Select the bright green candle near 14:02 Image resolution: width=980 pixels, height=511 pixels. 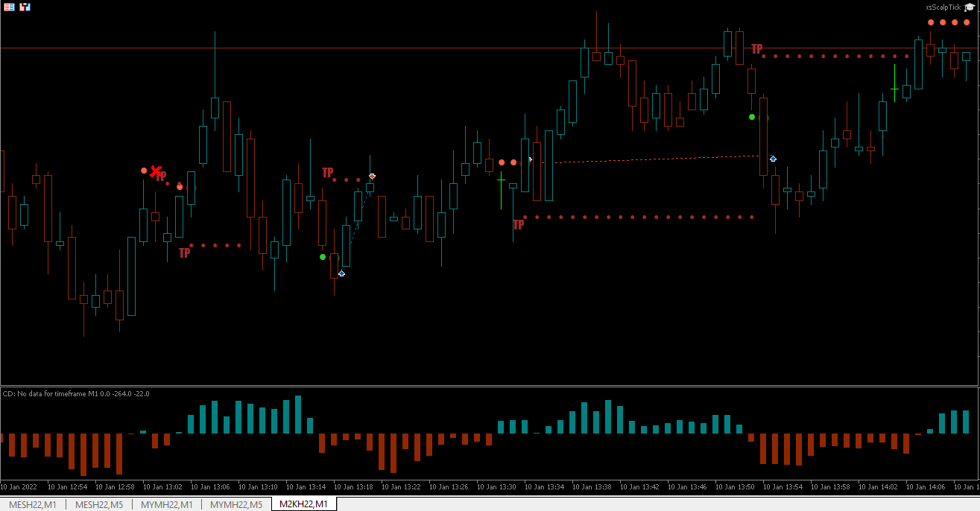895,83
